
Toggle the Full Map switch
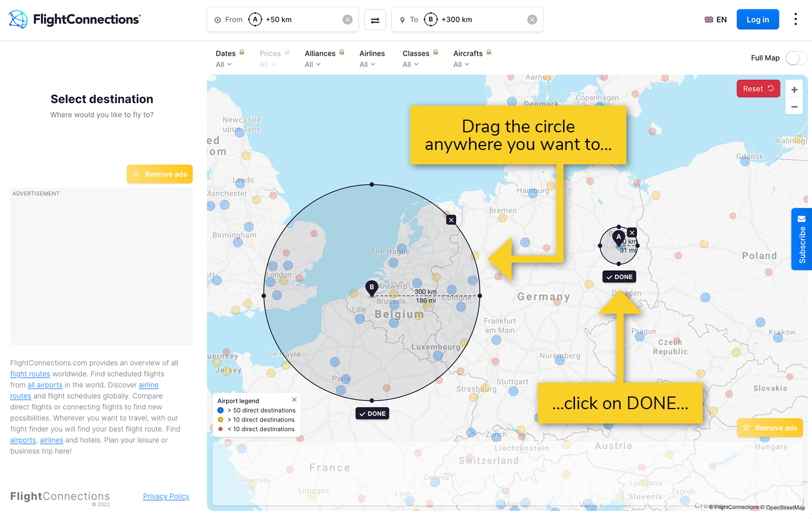(x=796, y=58)
